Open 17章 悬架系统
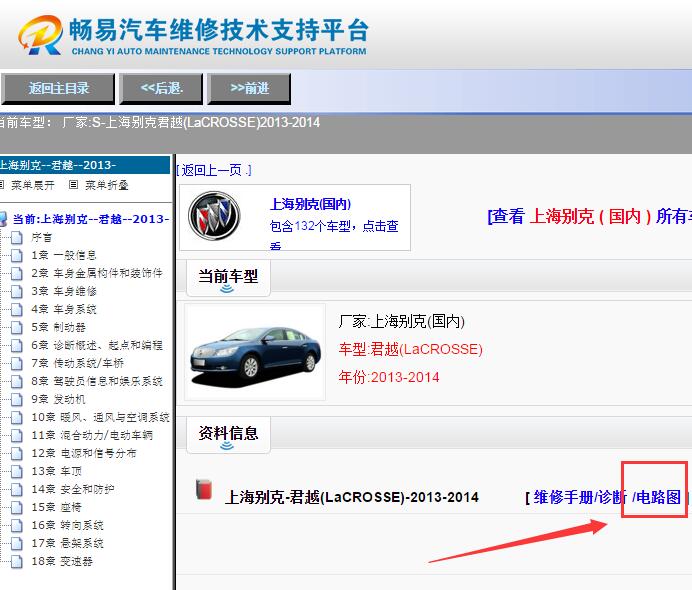Screen dimensions: 692x590 tap(68, 543)
